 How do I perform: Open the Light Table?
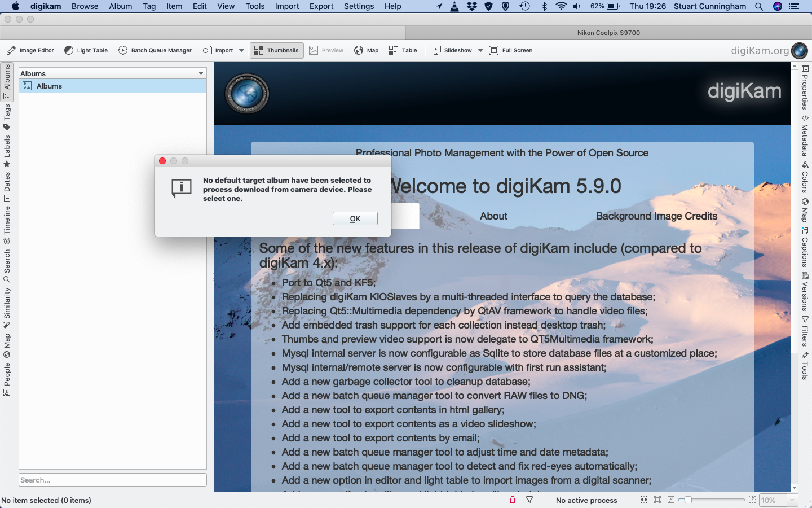click(x=86, y=50)
